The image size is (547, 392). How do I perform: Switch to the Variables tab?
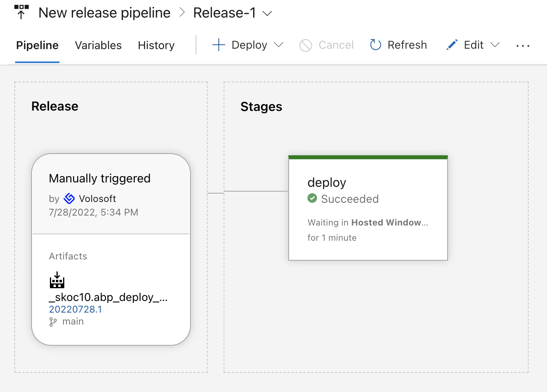(x=98, y=45)
